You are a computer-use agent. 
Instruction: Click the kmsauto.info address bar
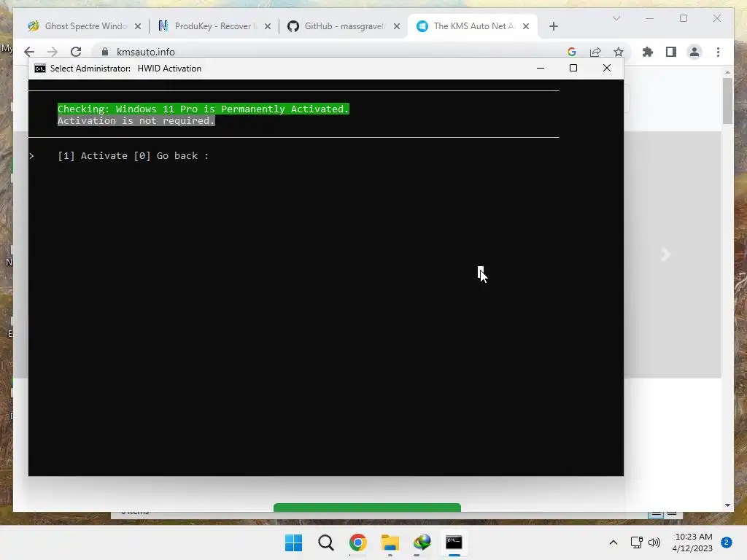pyautogui.click(x=333, y=52)
